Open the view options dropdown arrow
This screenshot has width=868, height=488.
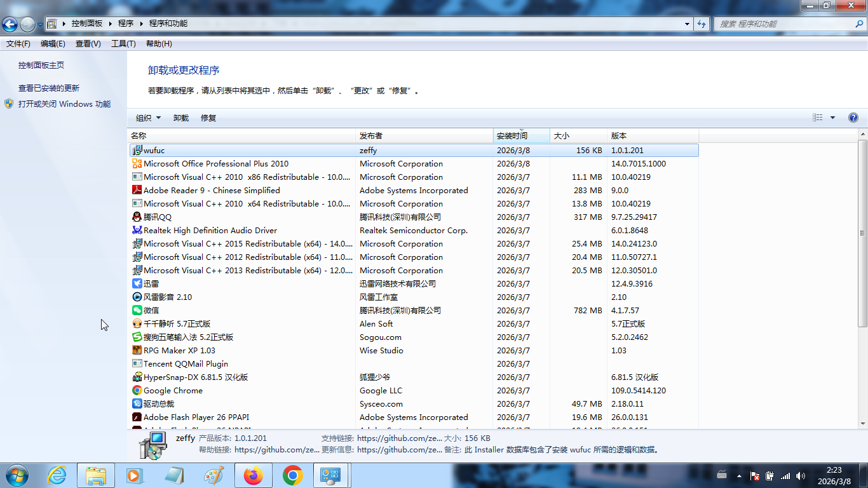click(x=832, y=118)
